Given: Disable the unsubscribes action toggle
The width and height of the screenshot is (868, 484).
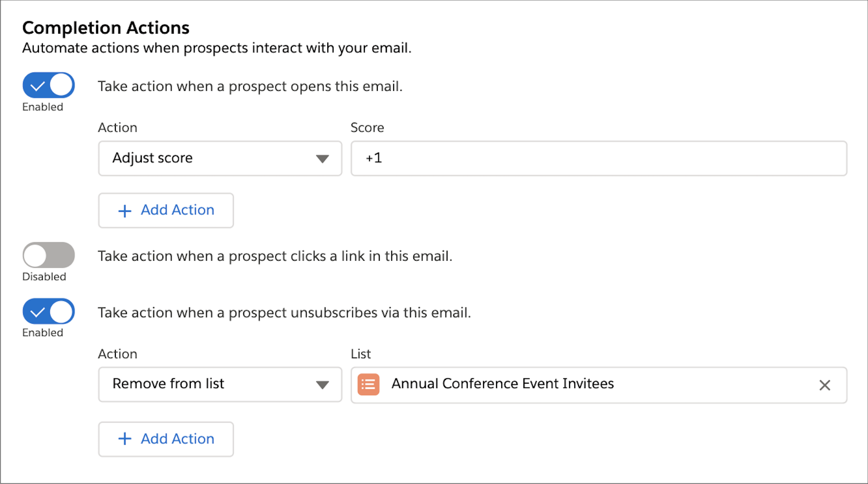Looking at the screenshot, I should click(x=49, y=312).
